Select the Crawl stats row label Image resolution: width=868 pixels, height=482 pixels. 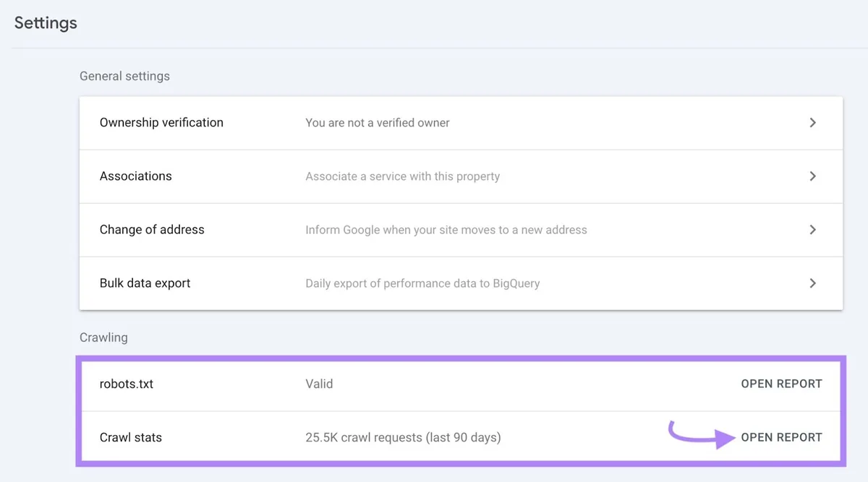pos(131,437)
